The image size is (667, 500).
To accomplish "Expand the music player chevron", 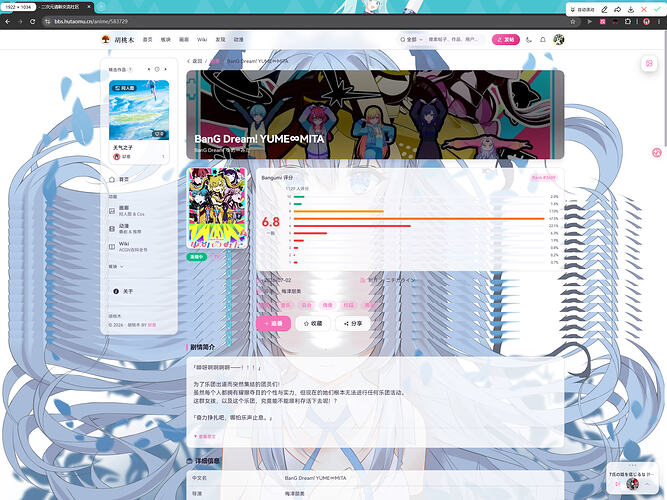I will click(x=647, y=484).
